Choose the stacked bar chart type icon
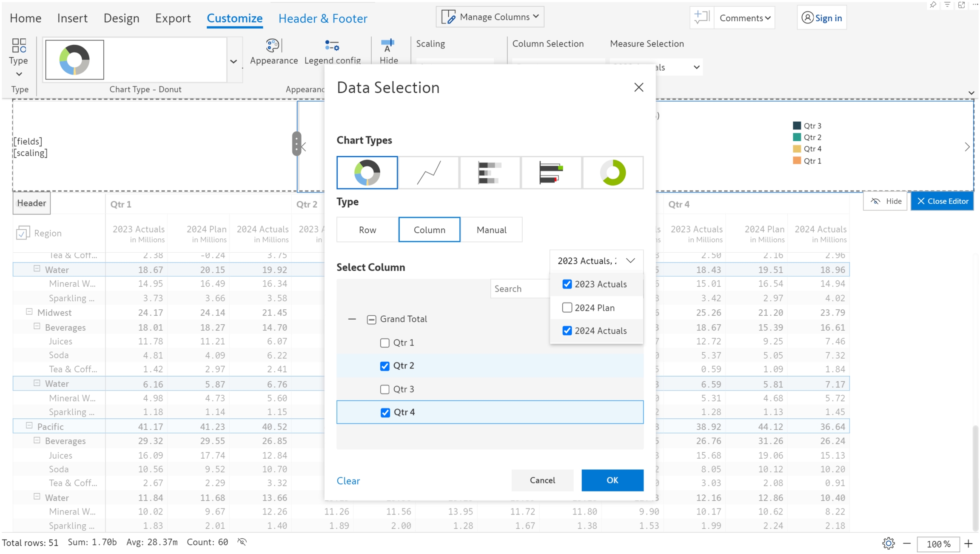The width and height of the screenshot is (980, 554). click(x=490, y=172)
